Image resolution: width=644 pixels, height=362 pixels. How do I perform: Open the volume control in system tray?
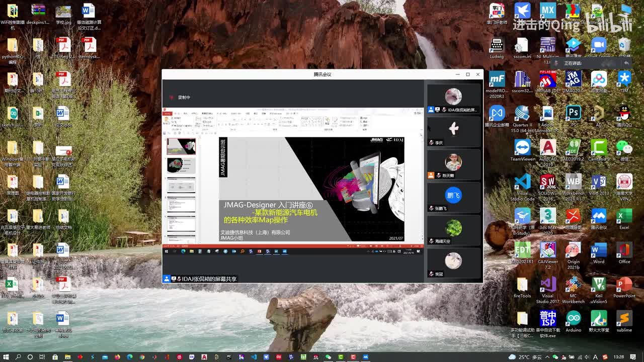[587, 357]
